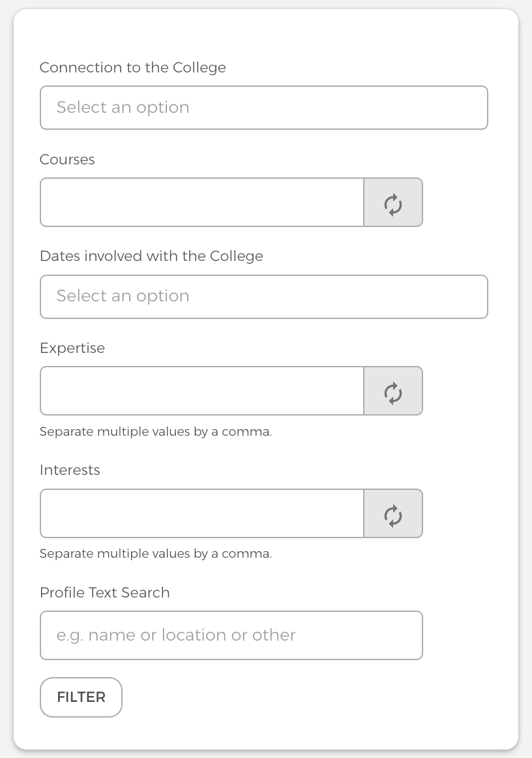Click the Profile Text Search box
This screenshot has height=758, width=532.
click(231, 635)
